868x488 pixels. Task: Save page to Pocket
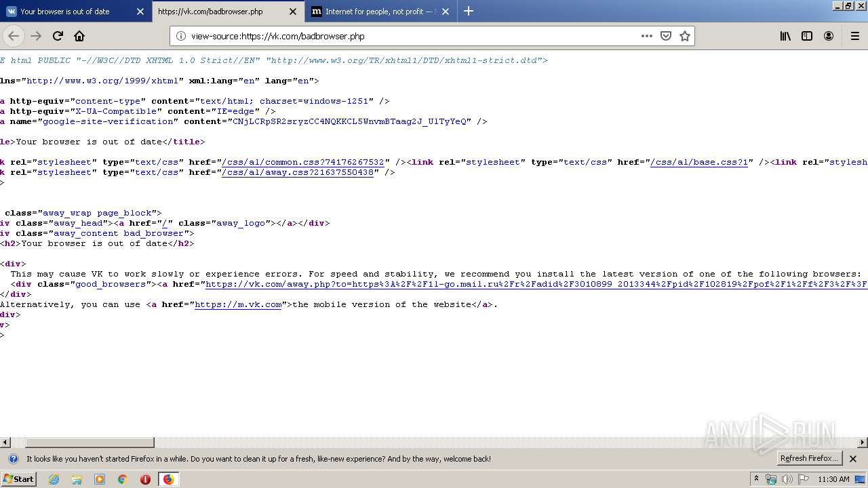(666, 36)
